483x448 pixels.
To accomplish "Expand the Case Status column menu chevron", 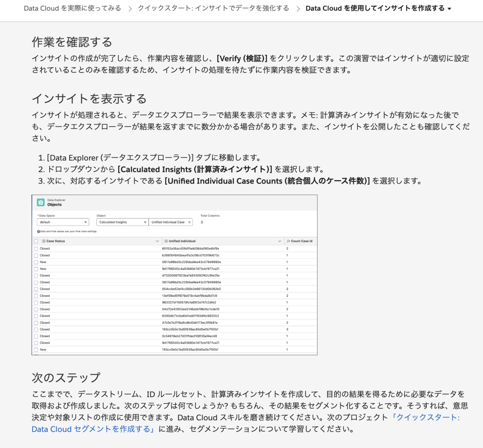I will (157, 241).
